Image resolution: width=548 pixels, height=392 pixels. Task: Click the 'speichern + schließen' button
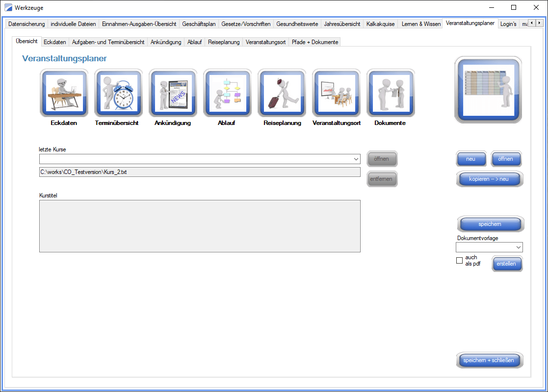coord(489,361)
